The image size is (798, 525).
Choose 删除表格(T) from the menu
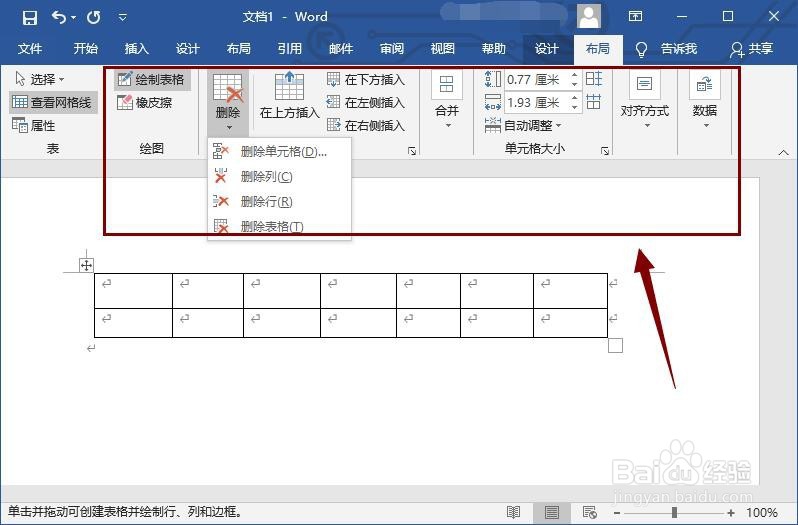(279, 226)
